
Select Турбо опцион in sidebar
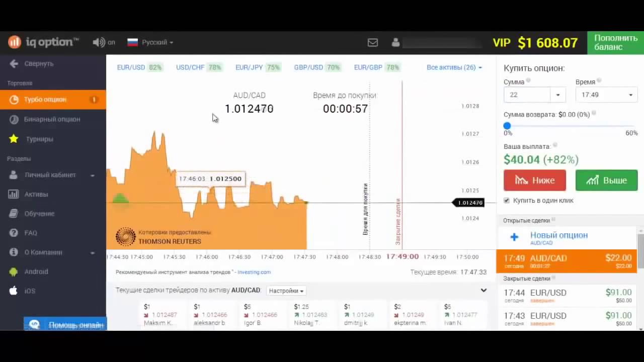tap(53, 100)
